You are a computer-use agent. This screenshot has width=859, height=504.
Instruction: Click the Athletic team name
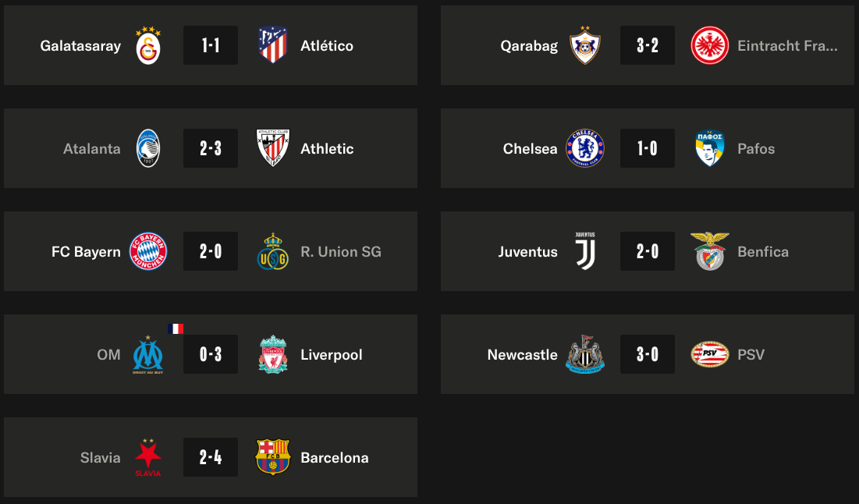(327, 148)
